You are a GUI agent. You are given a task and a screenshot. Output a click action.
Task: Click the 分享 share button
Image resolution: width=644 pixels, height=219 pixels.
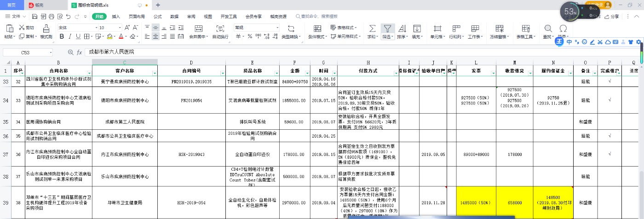tap(611, 17)
